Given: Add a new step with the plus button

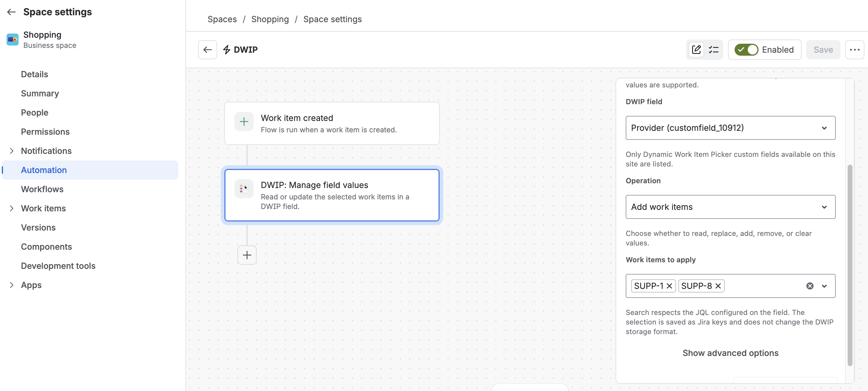Looking at the screenshot, I should tap(247, 255).
